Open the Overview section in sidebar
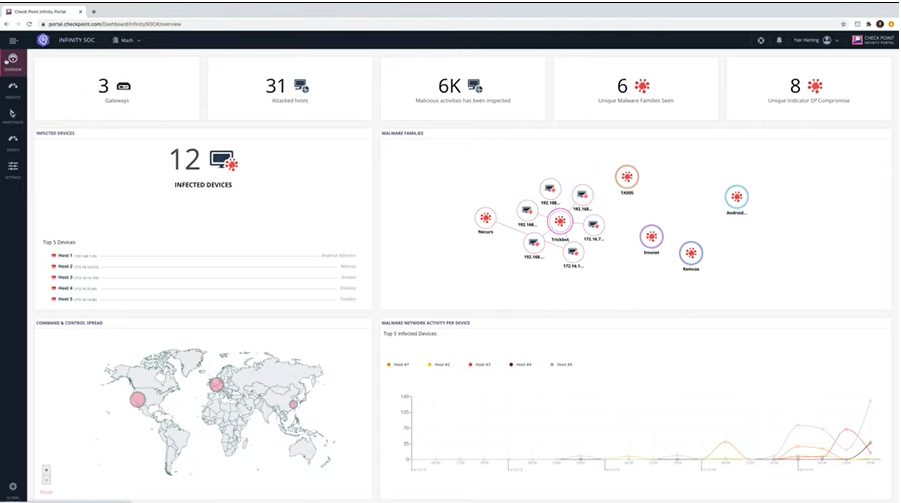The height and width of the screenshot is (503, 901). 13,61
